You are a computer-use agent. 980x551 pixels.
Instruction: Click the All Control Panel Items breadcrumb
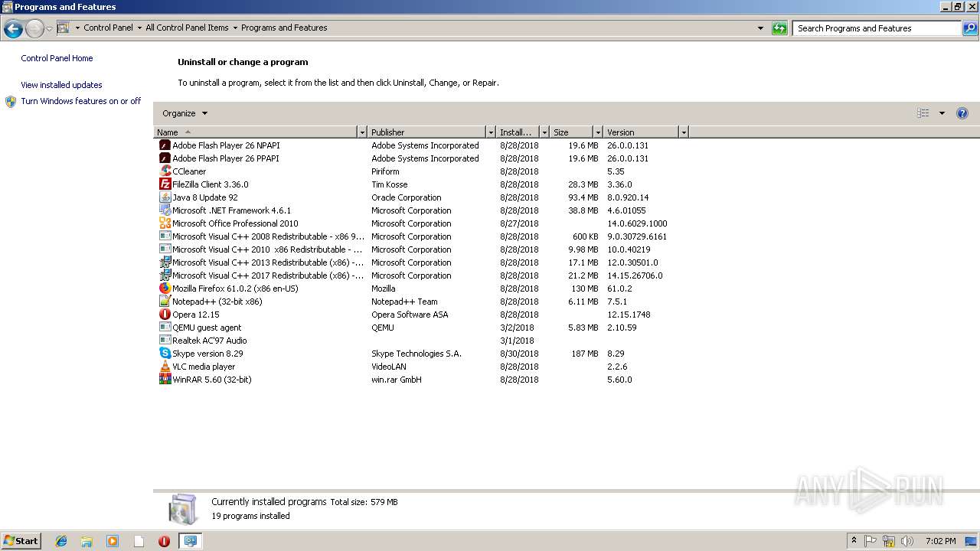187,28
